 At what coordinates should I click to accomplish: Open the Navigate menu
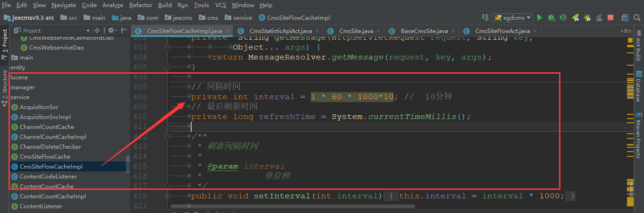64,5
